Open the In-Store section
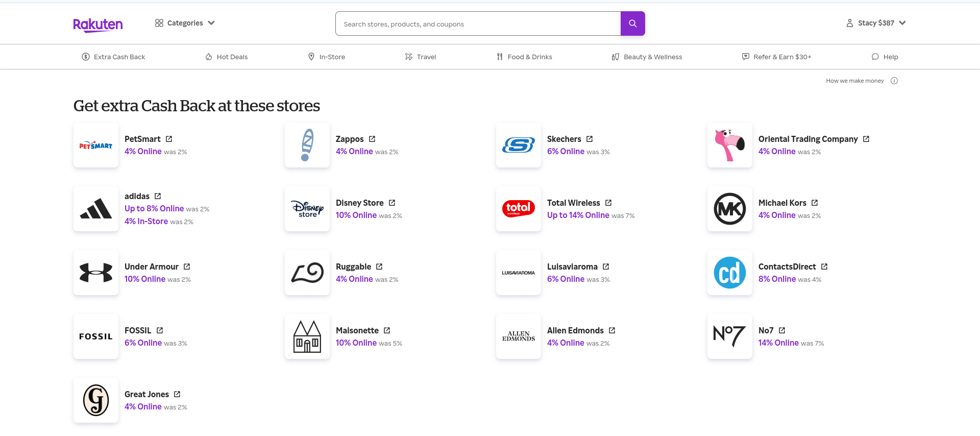The width and height of the screenshot is (980, 436). click(327, 57)
